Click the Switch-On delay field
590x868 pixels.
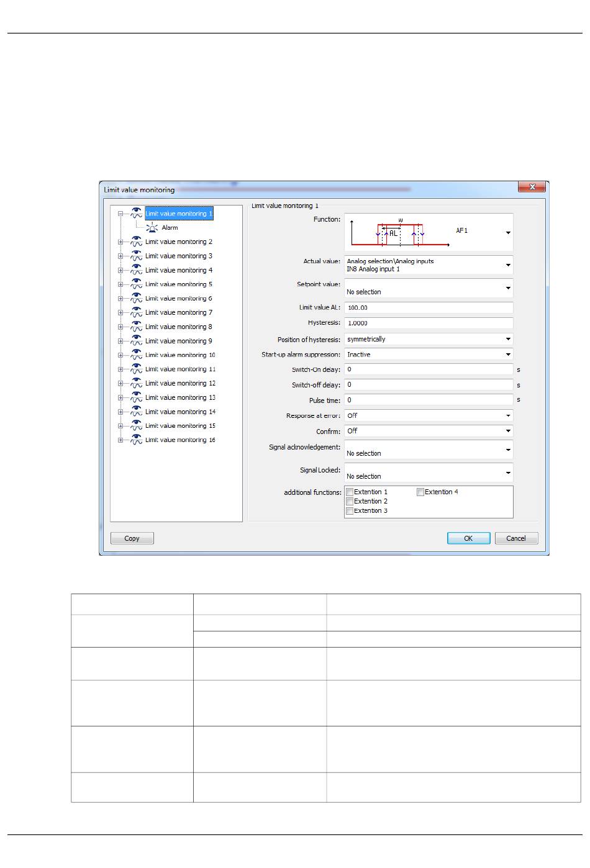[x=429, y=369]
